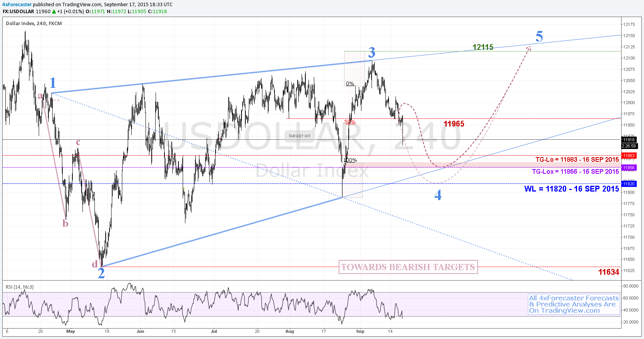Click the 11700 price scale value
The height and width of the screenshot is (339, 644).
tap(629, 237)
